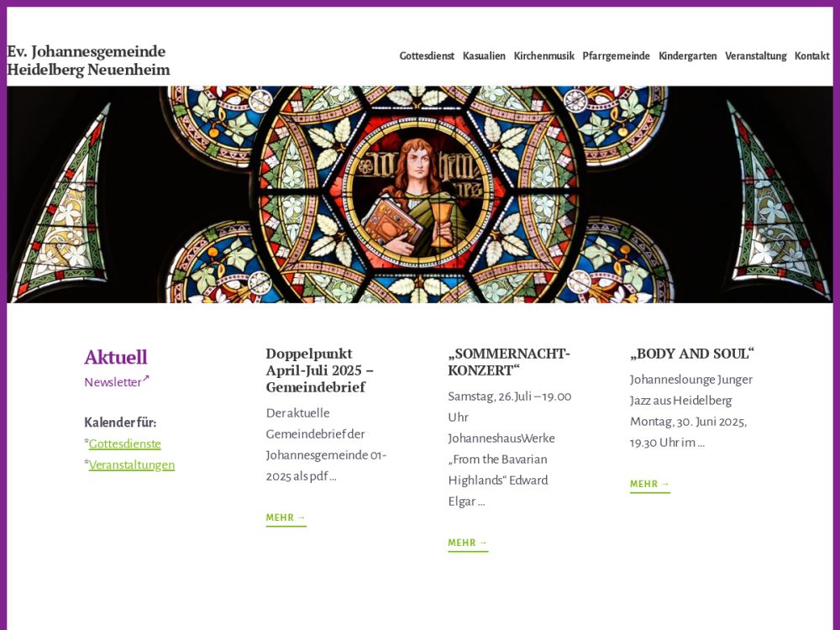Image resolution: width=840 pixels, height=630 pixels.
Task: Click MEHR under Body and Soul
Action: click(x=649, y=485)
